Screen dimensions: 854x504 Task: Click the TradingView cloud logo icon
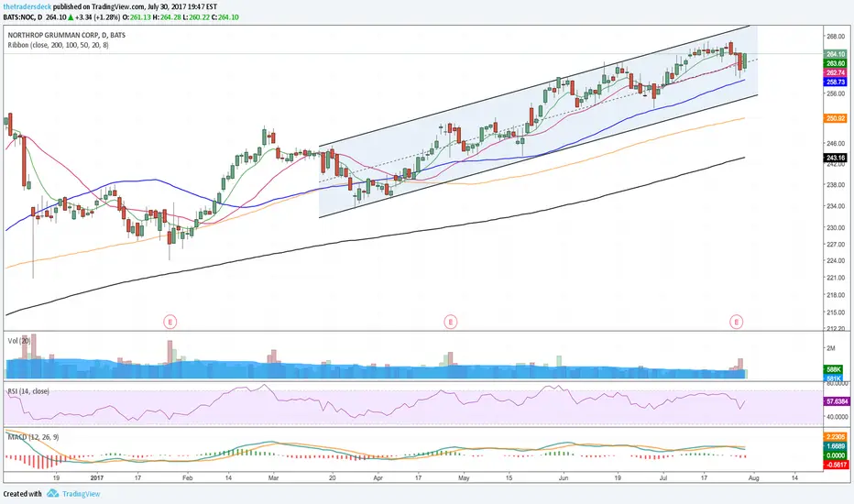point(52,493)
